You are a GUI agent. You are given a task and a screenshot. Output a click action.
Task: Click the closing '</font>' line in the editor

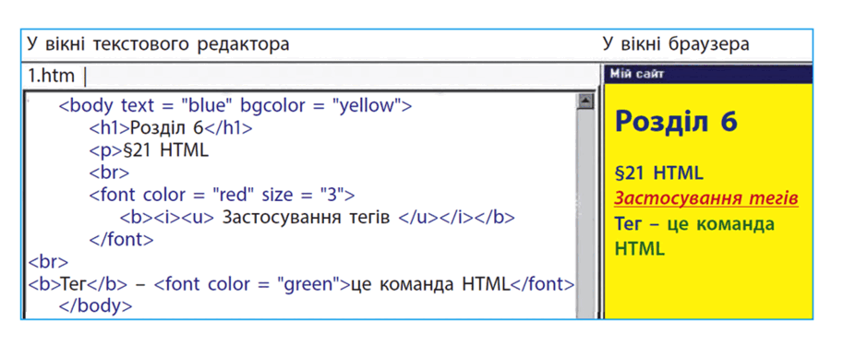[x=121, y=240]
